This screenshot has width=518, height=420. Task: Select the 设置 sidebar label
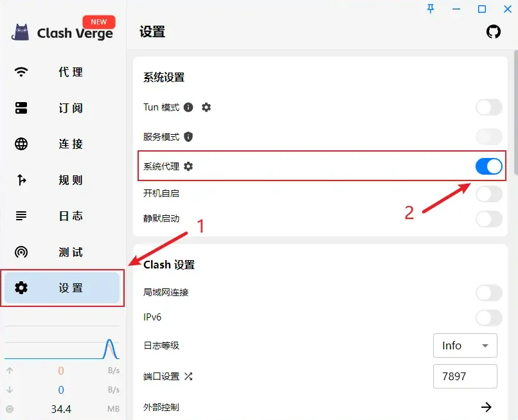point(71,288)
